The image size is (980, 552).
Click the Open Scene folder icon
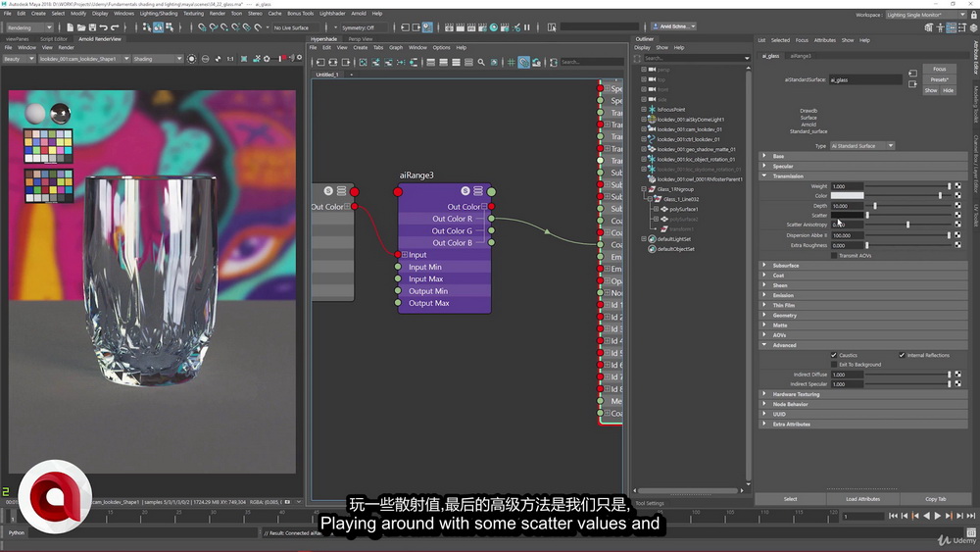[x=81, y=27]
